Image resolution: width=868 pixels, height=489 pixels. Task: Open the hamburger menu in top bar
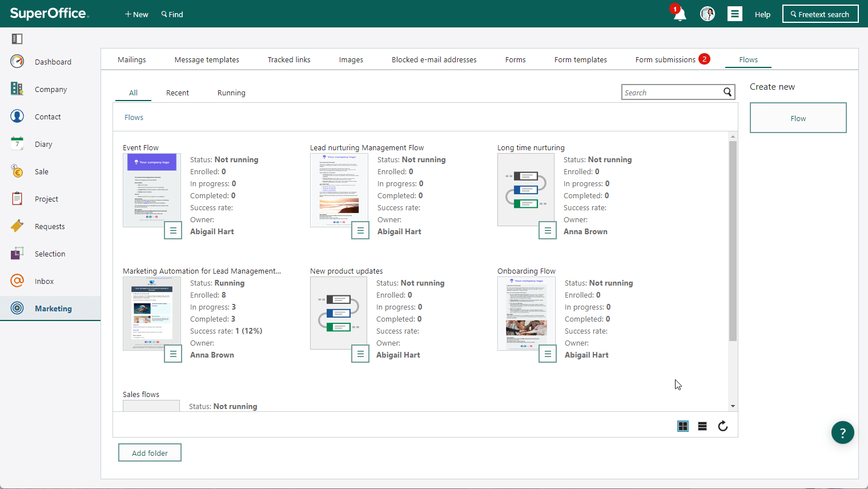(x=735, y=14)
